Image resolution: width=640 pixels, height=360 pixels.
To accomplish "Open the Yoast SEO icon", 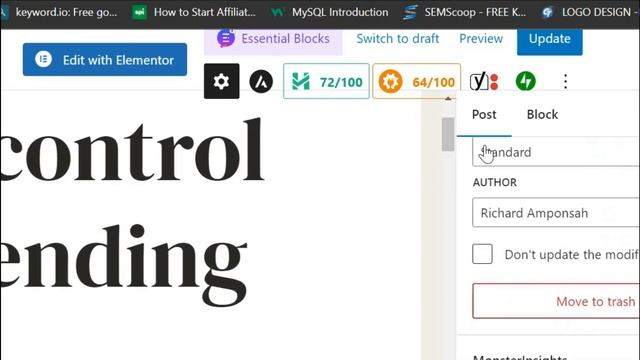I will click(484, 82).
